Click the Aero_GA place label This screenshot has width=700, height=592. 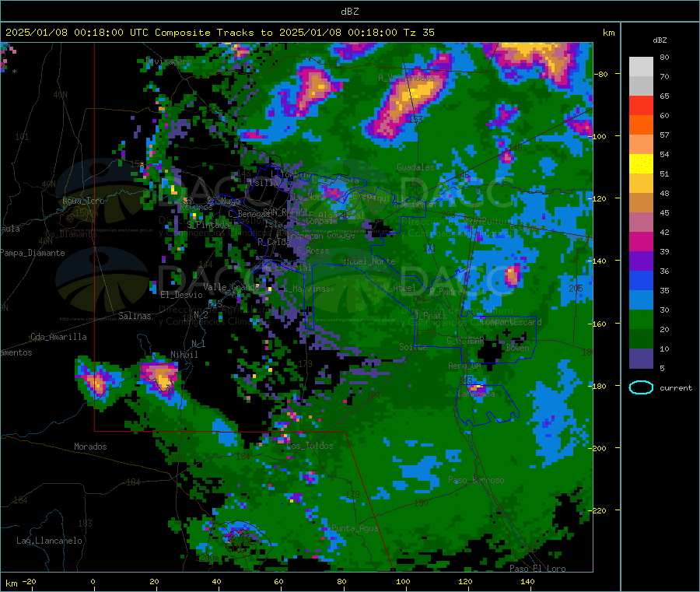click(464, 366)
